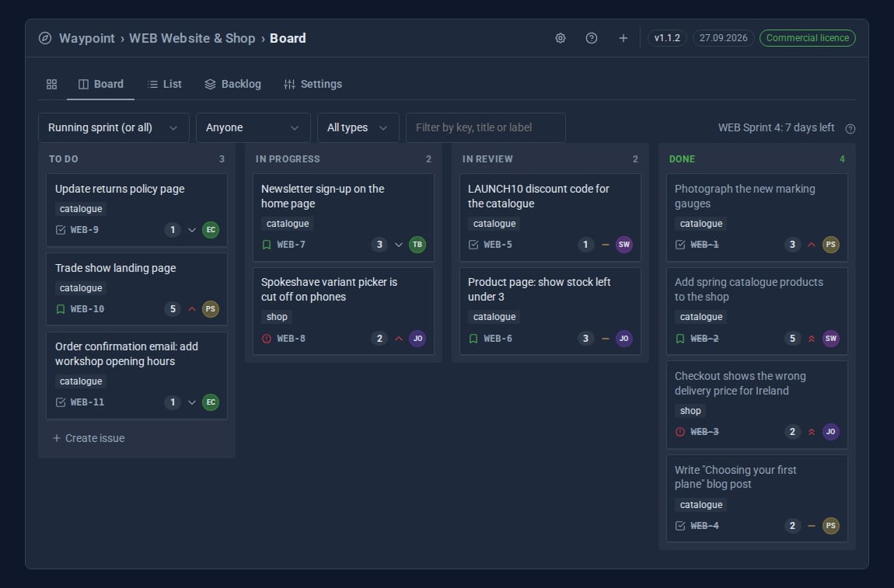Open Checkout shows the wrong delivery price card

pyautogui.click(x=757, y=405)
